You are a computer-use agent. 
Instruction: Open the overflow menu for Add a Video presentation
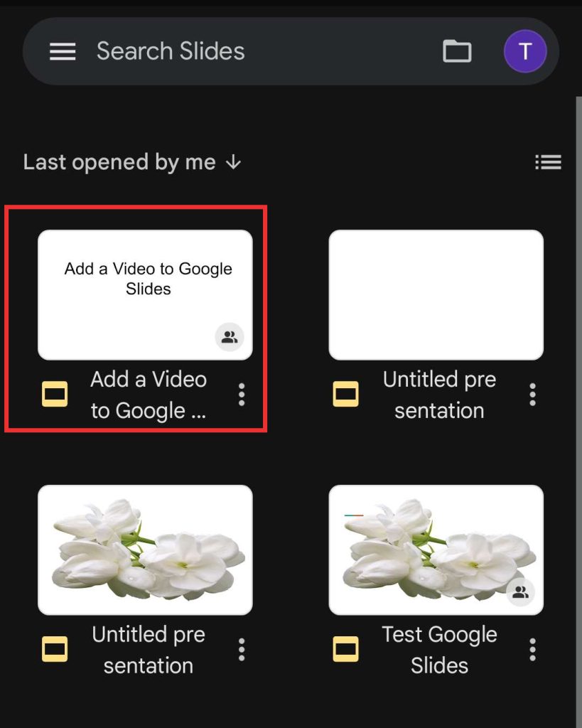pos(241,395)
